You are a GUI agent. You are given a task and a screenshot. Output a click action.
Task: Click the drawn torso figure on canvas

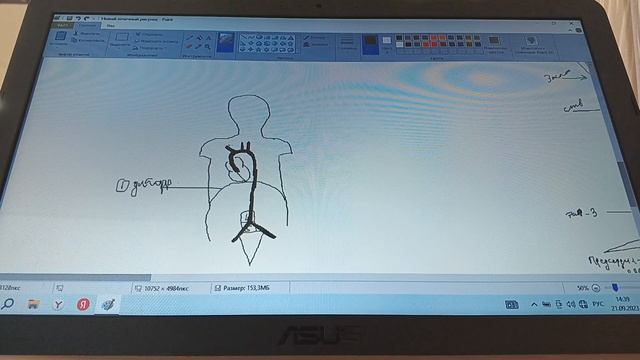(x=248, y=180)
